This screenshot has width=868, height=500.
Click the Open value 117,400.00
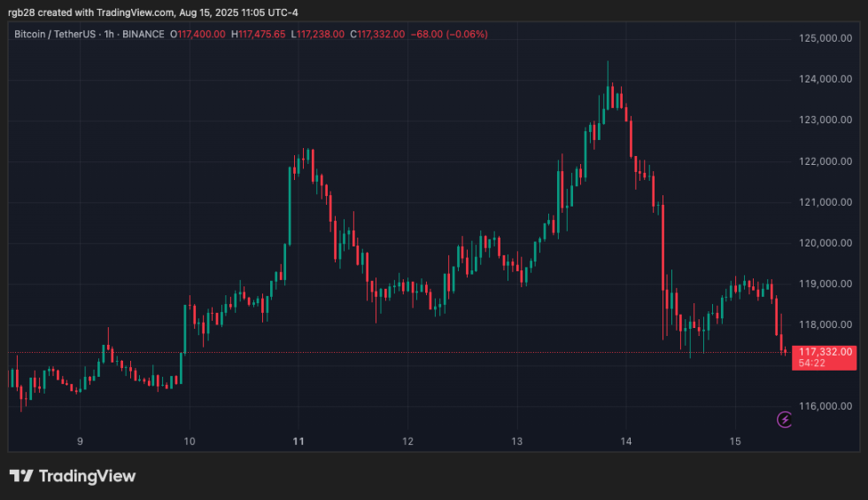(201, 35)
